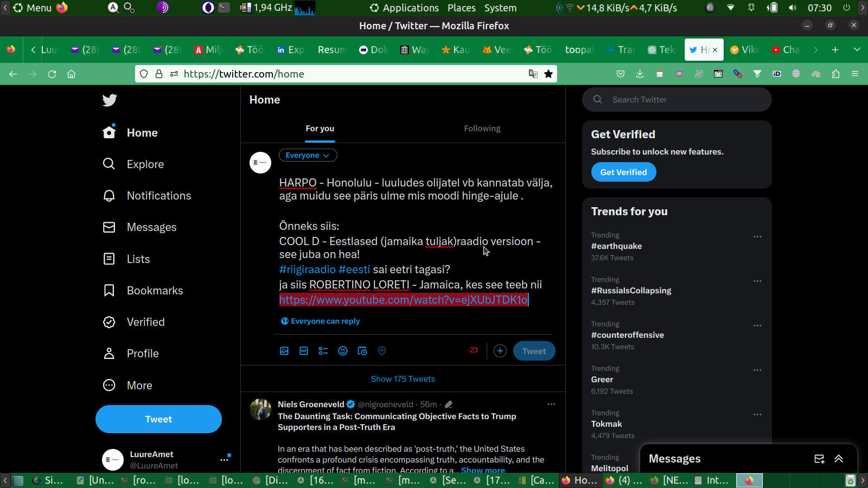Expand the Everyone audience dropdown
The height and width of the screenshot is (488, 868).
pyautogui.click(x=308, y=155)
